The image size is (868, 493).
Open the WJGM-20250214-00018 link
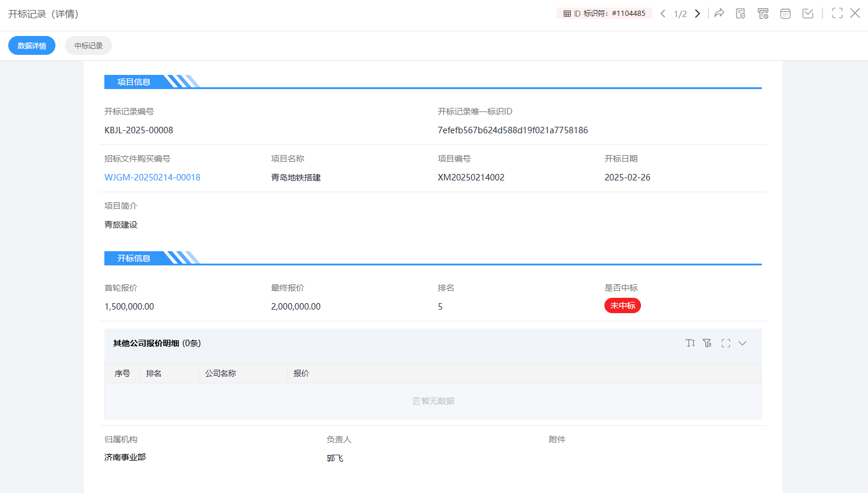152,178
